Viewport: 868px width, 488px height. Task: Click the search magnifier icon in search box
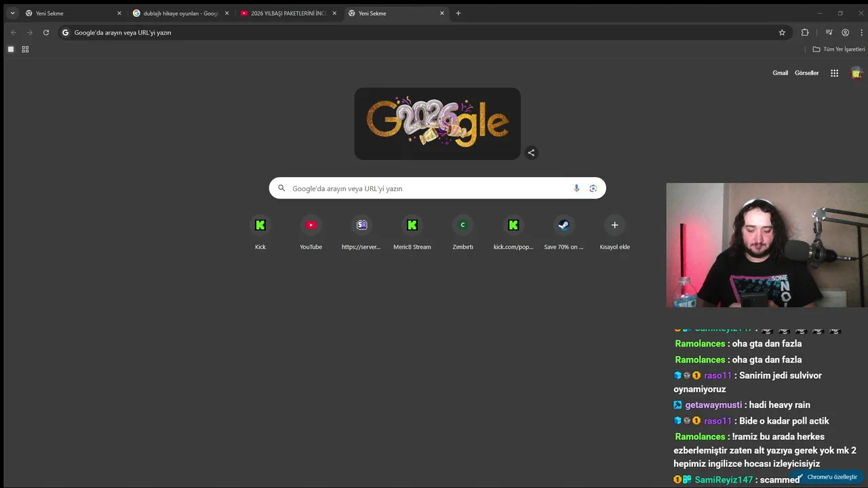coord(281,188)
